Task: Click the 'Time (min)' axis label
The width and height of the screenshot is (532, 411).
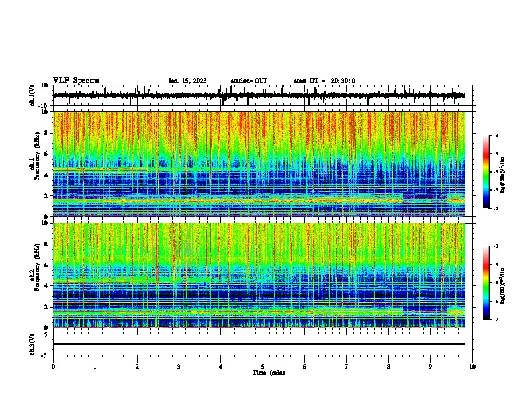Action: point(269,373)
